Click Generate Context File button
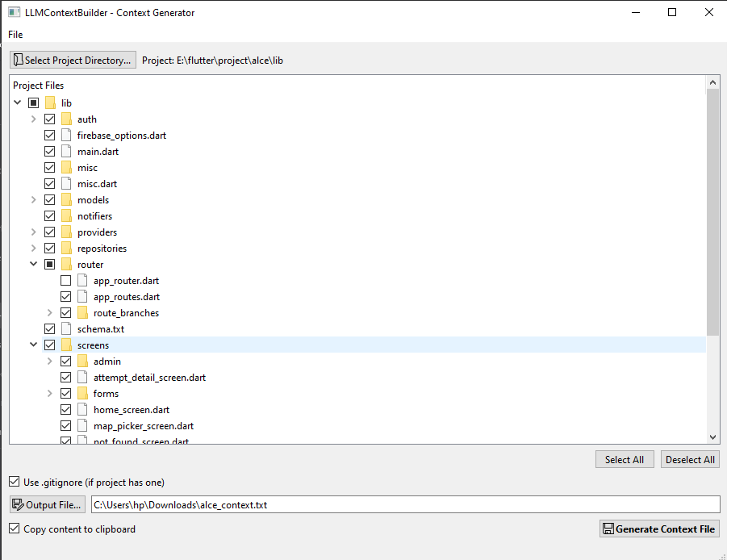Screen dimensions: 752x560 point(659,529)
